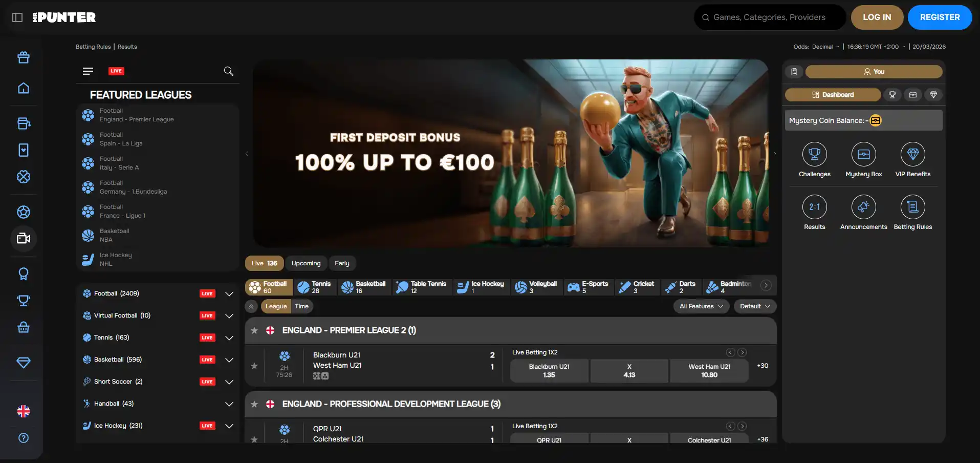980x463 pixels.
Task: Open the Betting Rules link at top
Action: pos(93,47)
